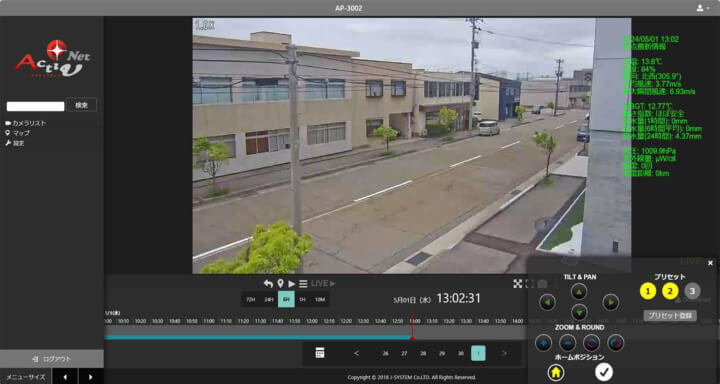Click the プリセット登録 button
The image size is (720, 384).
(670, 316)
